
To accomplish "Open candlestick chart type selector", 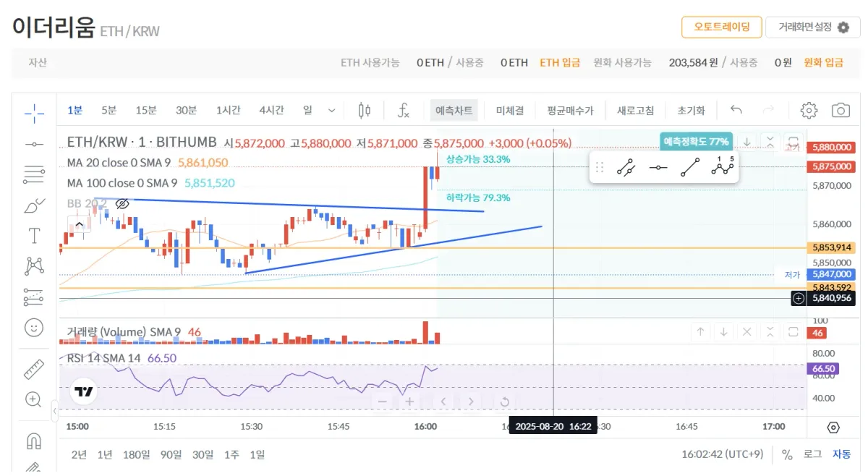I will (365, 111).
